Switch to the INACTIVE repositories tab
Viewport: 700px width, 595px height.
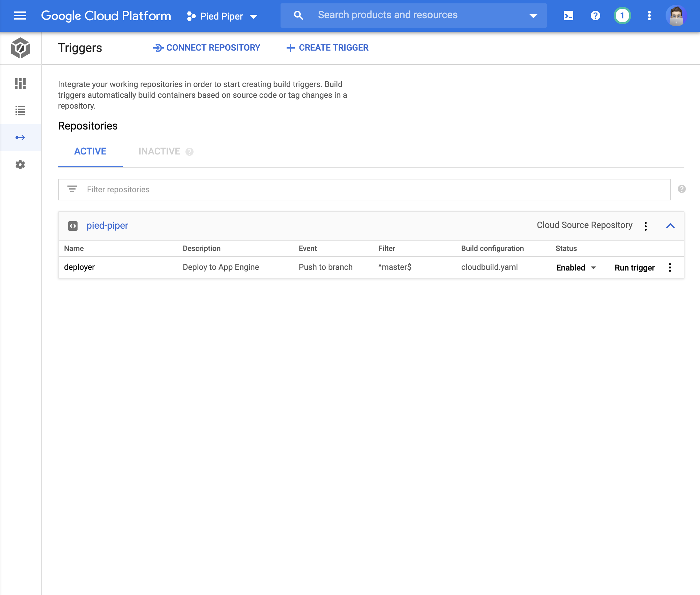coord(159,151)
